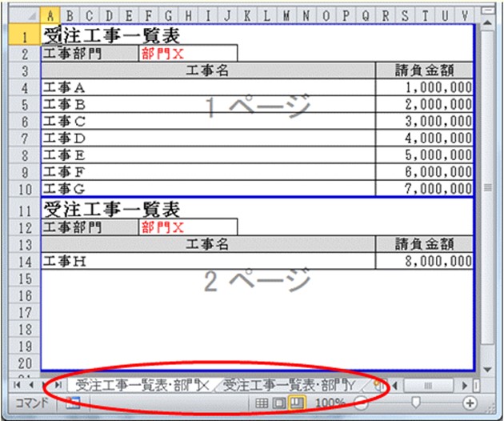Select the 工事名 header cell
This screenshot has height=421, width=504.
click(x=207, y=70)
